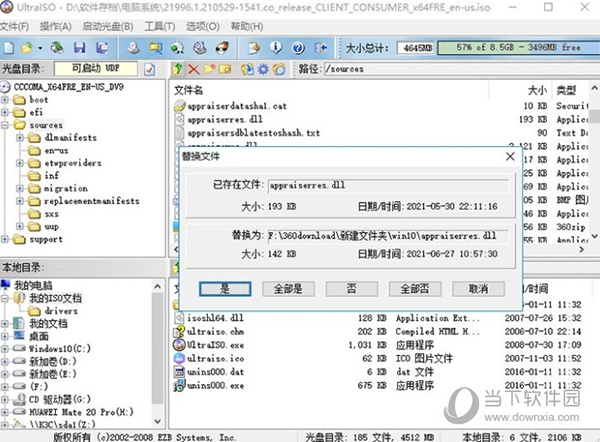Open the 工具(T) menu
The image size is (600, 442).
point(160,26)
